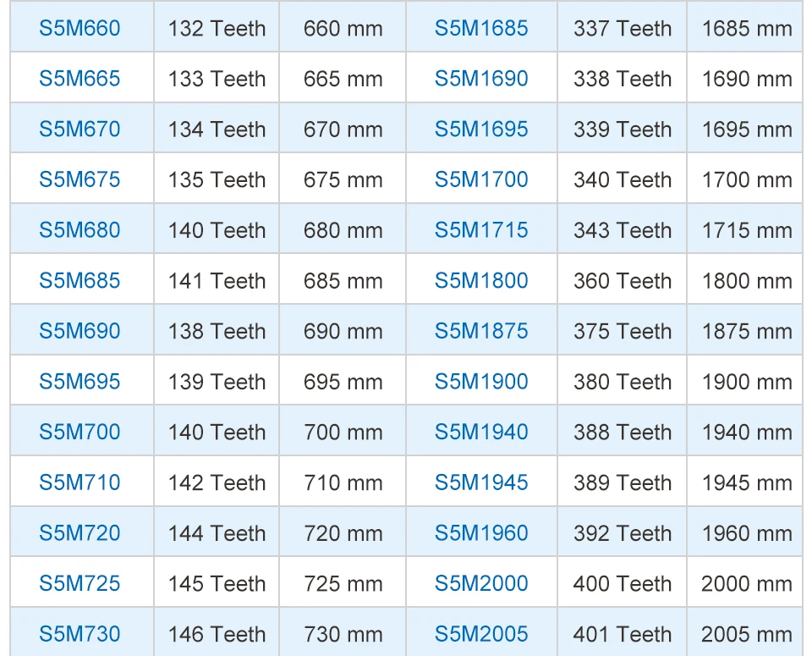Open the S5M720 product link
This screenshot has width=812, height=656.
[x=80, y=532]
